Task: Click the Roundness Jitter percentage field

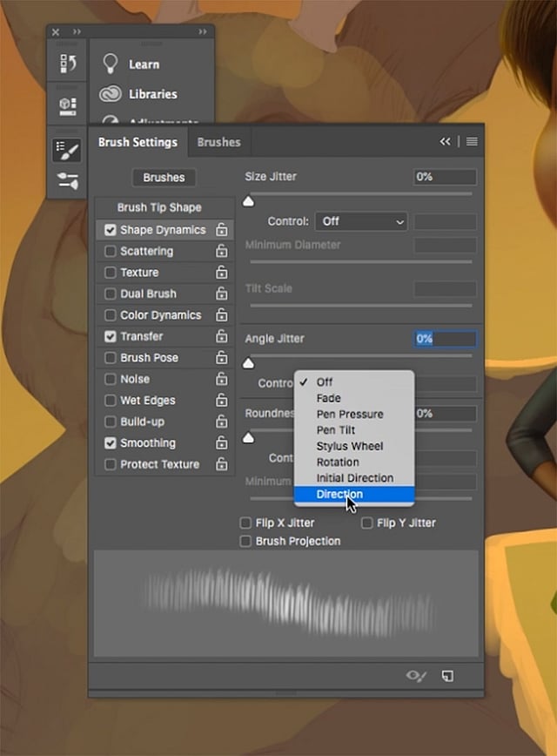Action: pos(446,413)
